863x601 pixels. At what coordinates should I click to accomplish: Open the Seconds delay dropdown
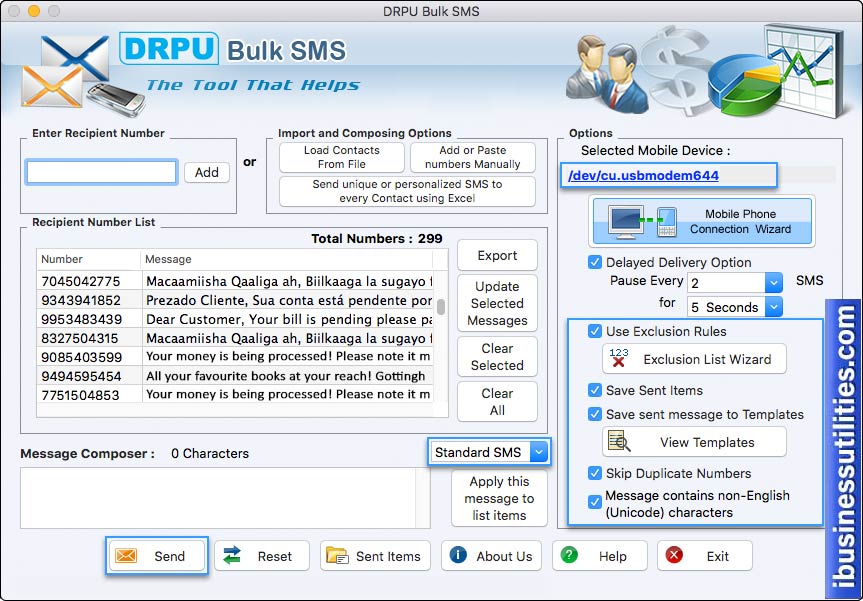(773, 307)
